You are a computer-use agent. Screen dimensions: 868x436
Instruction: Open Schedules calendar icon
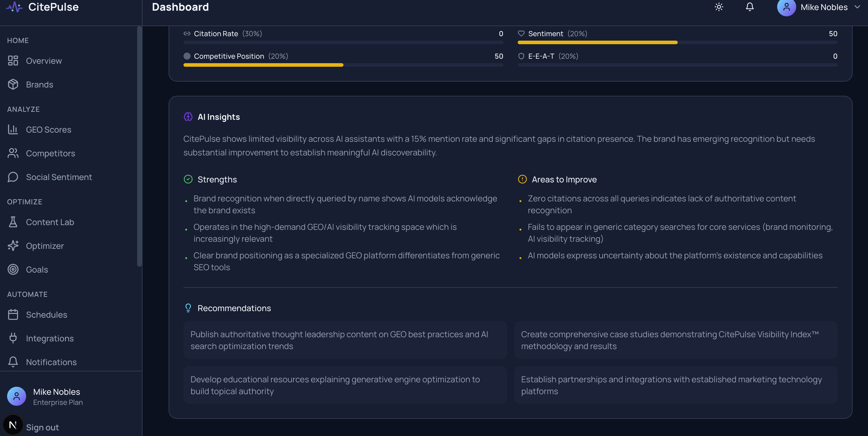click(13, 315)
